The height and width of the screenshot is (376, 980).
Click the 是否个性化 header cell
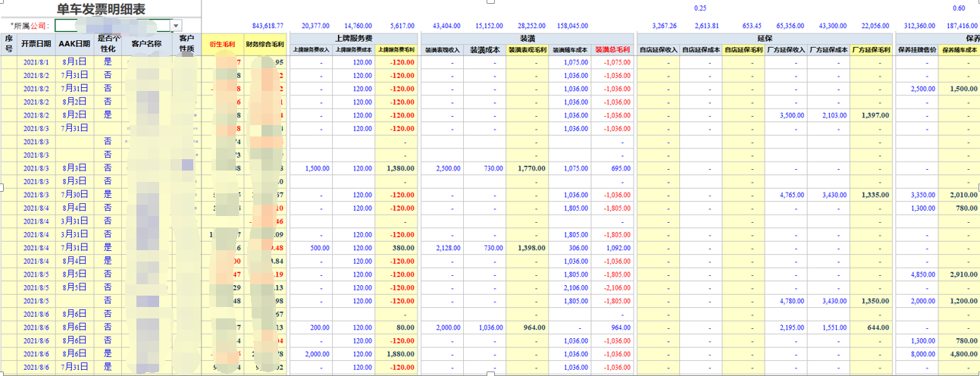108,44
